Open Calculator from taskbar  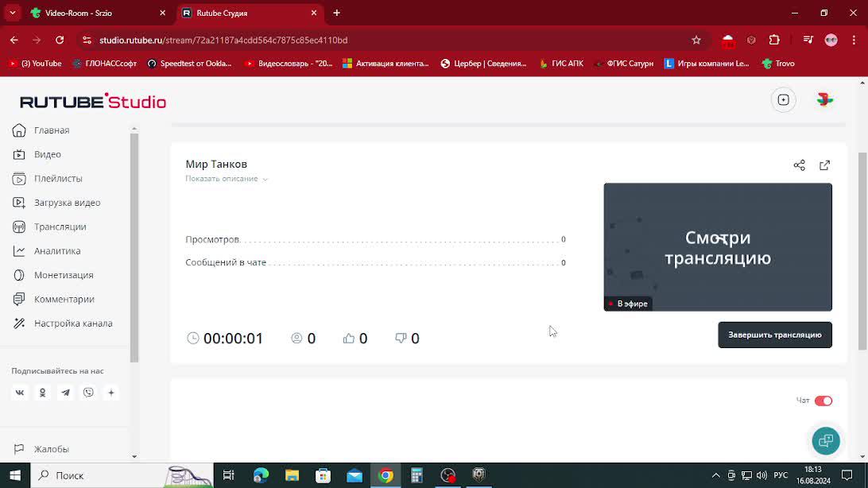point(417,475)
